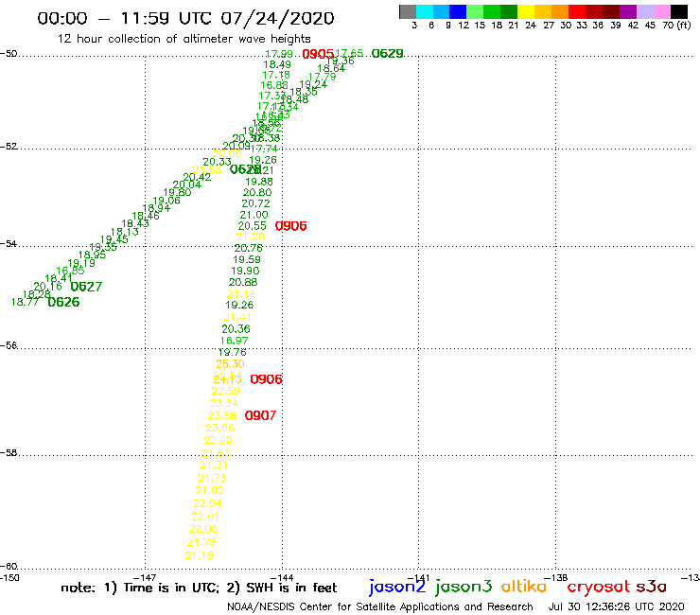Click the red 'cryosat' legend label
The image size is (700, 615).
pyautogui.click(x=599, y=587)
